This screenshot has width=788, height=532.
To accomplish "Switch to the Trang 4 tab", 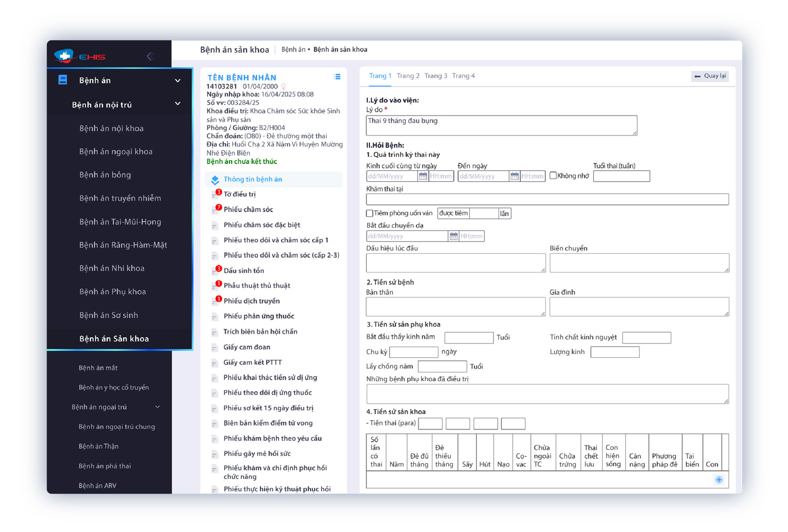I will (x=463, y=76).
